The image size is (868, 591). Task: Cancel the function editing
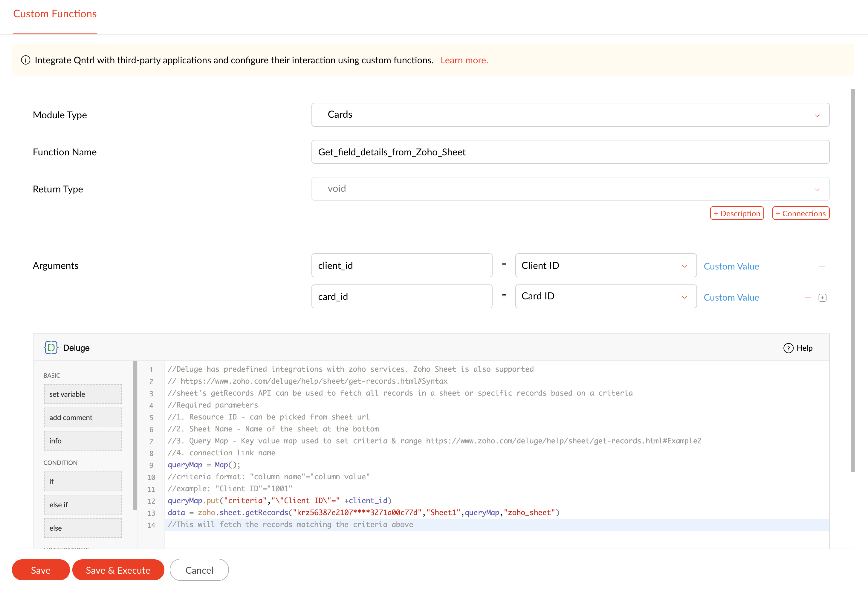tap(199, 570)
